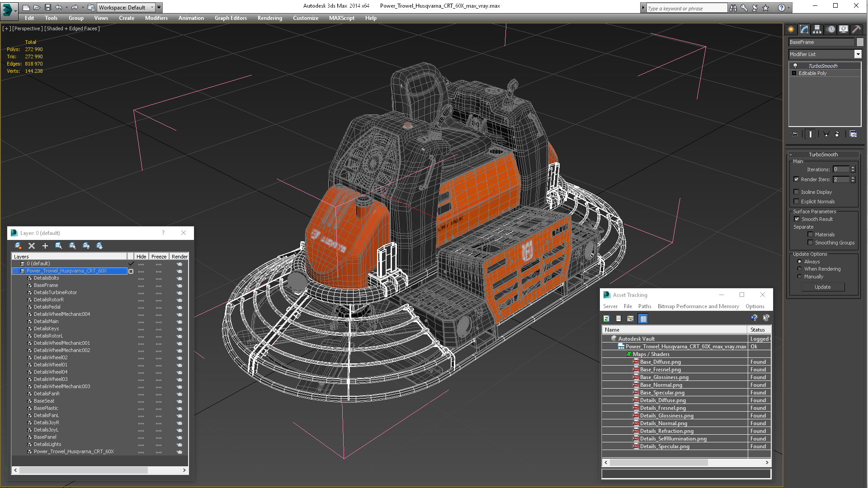Viewport: 868px width, 488px height.
Task: Select the When Rendering radio option
Action: click(x=799, y=269)
